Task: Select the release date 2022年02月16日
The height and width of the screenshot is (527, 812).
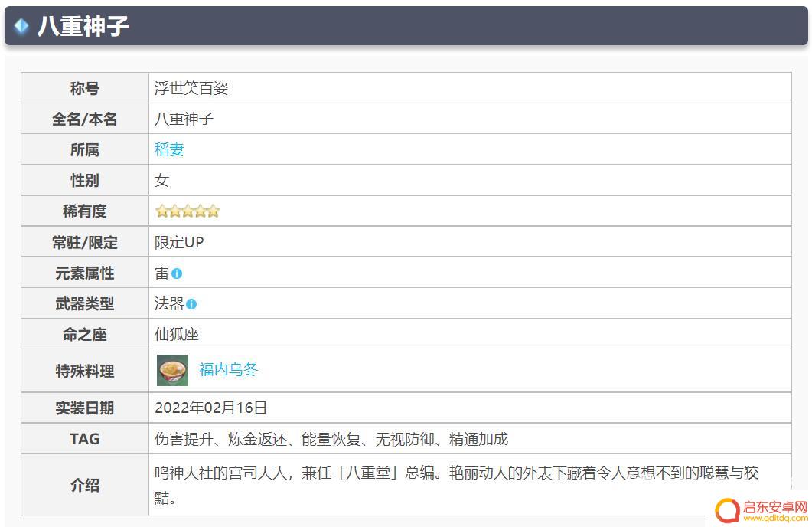Action: 210,408
